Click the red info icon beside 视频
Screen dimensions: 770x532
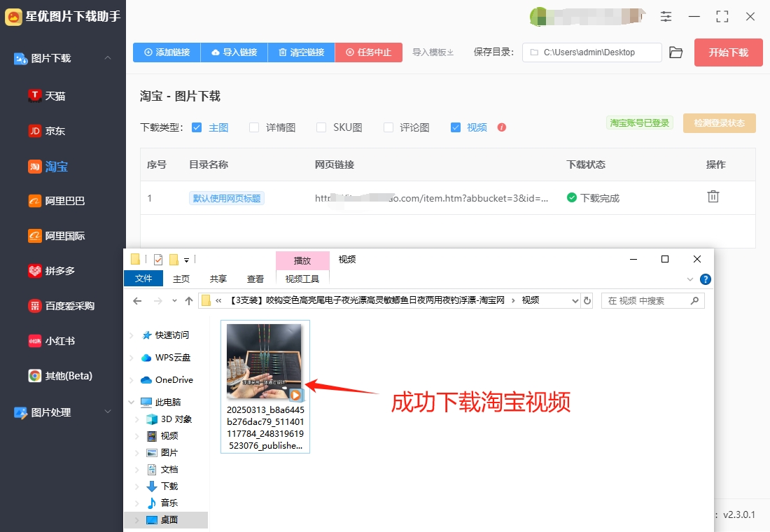tap(501, 127)
